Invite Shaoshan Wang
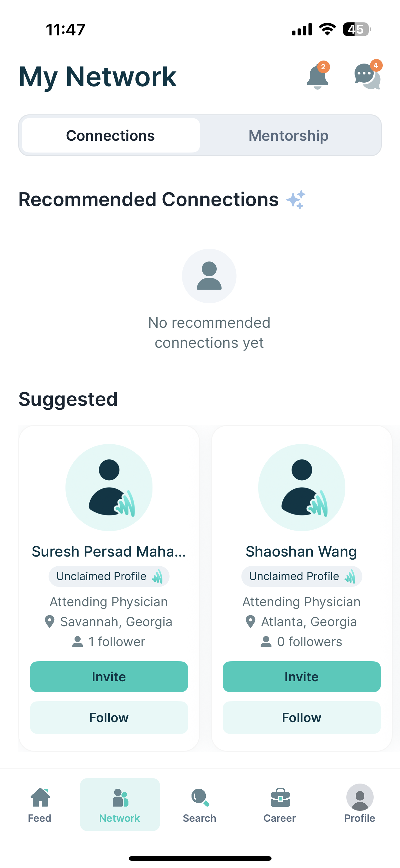Viewport: 400px width, 868px height. tap(302, 677)
